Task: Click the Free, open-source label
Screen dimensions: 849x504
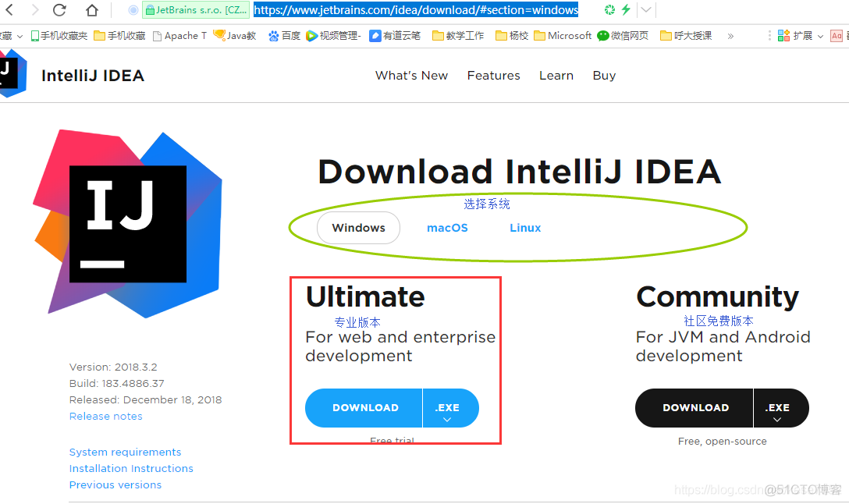Action: pyautogui.click(x=723, y=442)
